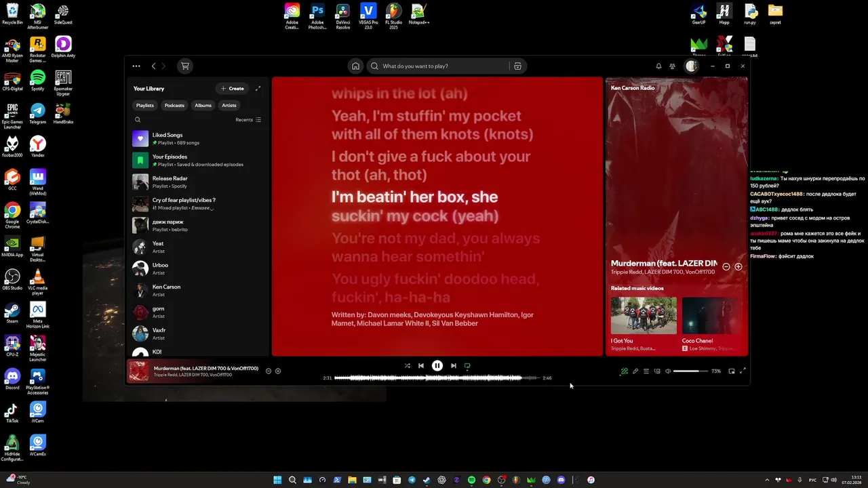The width and height of the screenshot is (868, 488).
Task: Open artist gorn in library
Action: click(x=198, y=312)
